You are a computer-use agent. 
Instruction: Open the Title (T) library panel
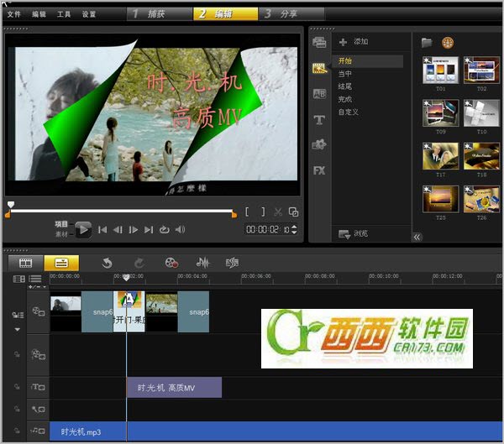point(319,120)
